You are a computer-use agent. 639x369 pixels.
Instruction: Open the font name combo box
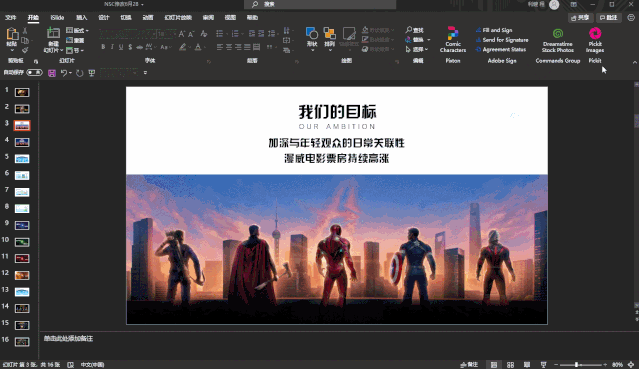(128, 34)
